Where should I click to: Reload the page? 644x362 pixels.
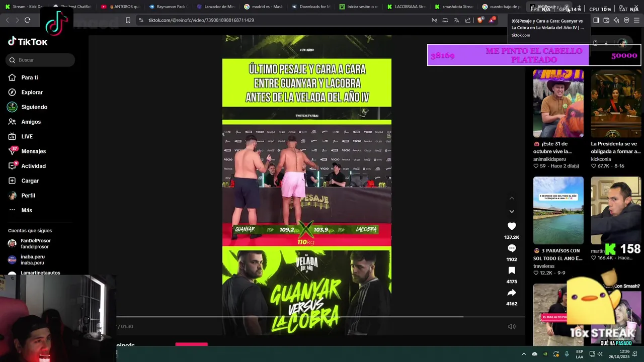tap(27, 20)
